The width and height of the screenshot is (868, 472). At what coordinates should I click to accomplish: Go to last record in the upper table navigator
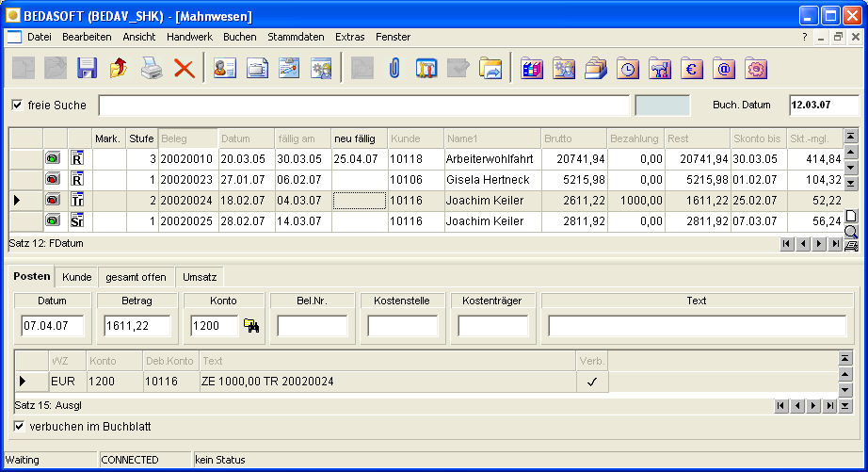click(835, 244)
